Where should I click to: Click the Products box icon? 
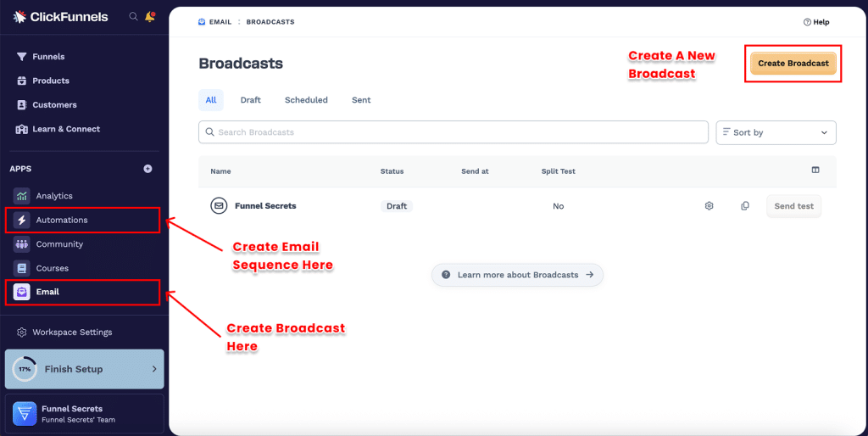[21, 81]
